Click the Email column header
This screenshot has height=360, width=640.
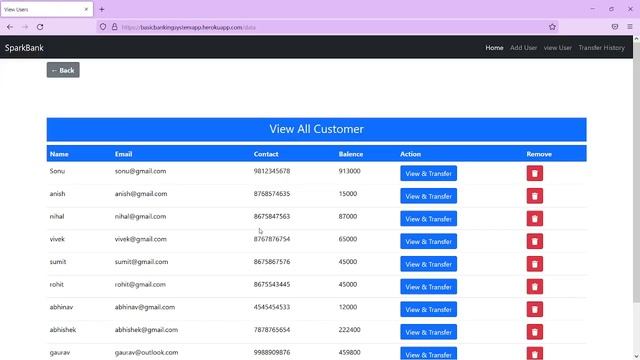tap(123, 154)
